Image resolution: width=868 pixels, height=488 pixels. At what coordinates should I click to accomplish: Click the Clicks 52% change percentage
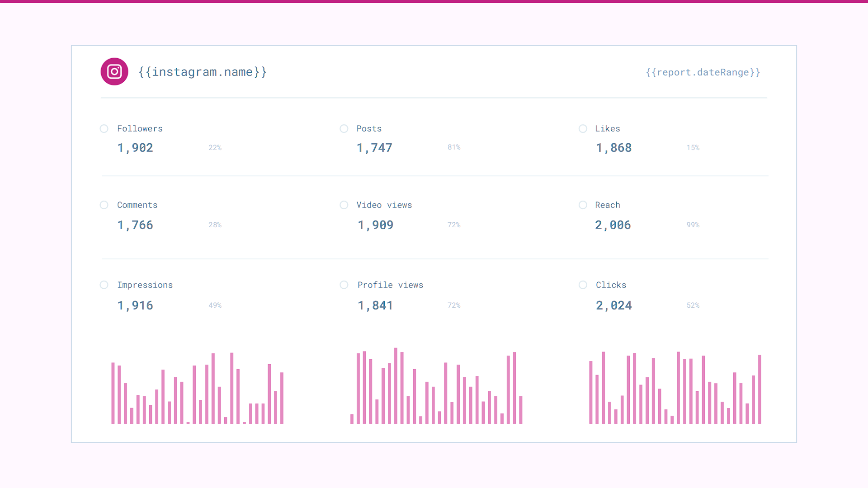tap(693, 305)
